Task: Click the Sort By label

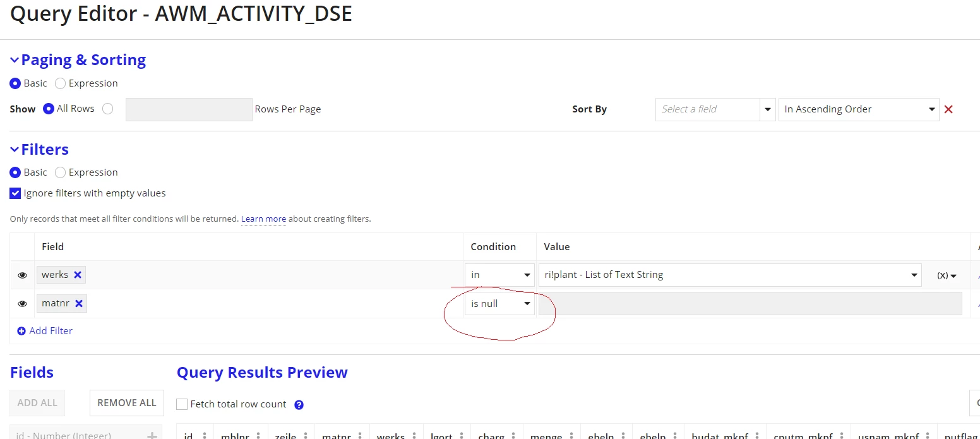Action: click(589, 109)
